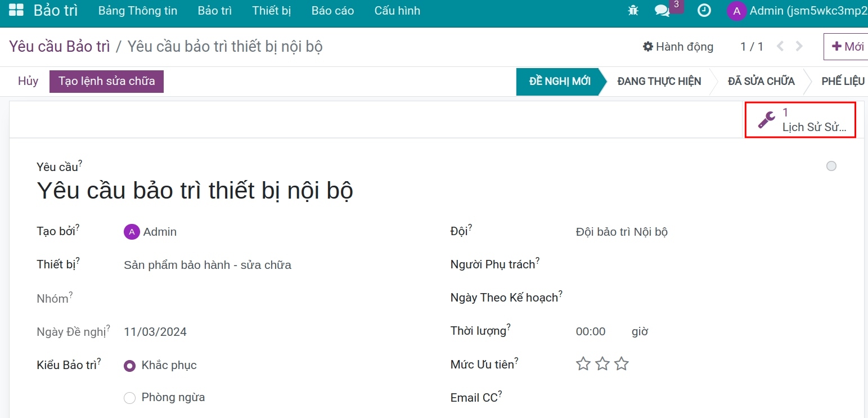The height and width of the screenshot is (418, 868).
Task: Open the Thiết bị top menu
Action: point(272,11)
